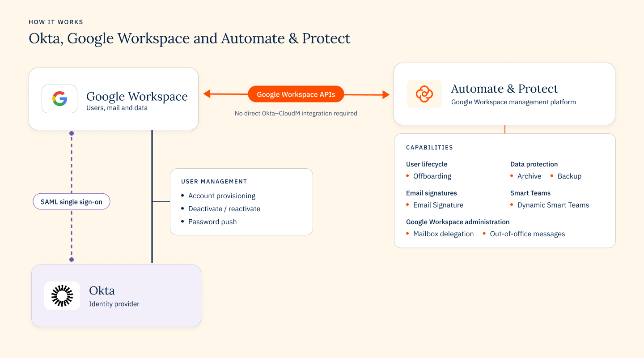The image size is (644, 358).
Task: Click the Automate & Protect orange logo icon
Action: 424,94
